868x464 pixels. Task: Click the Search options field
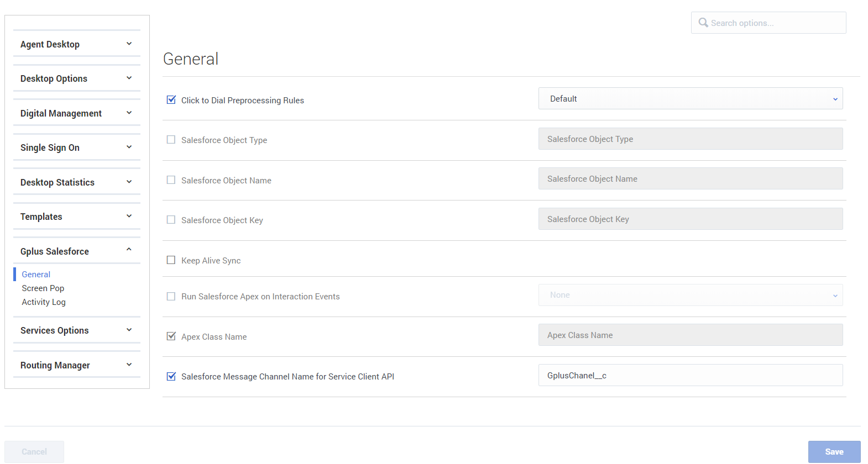(774, 23)
